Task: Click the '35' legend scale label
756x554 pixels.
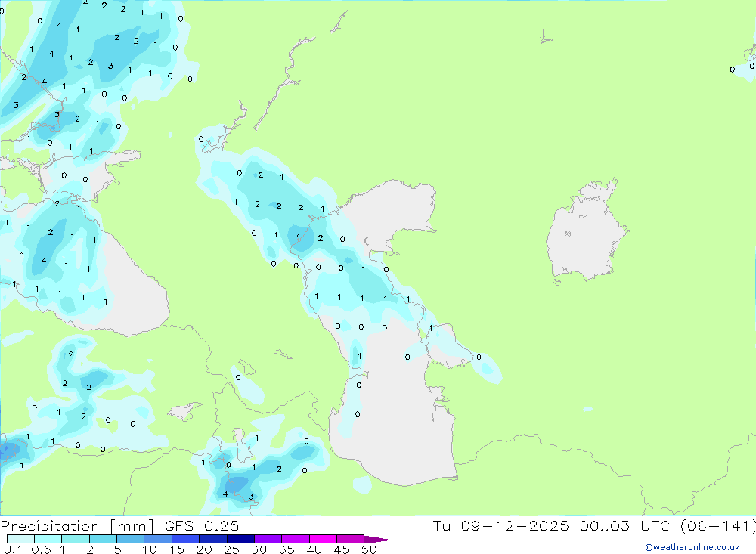Action: pos(287,549)
